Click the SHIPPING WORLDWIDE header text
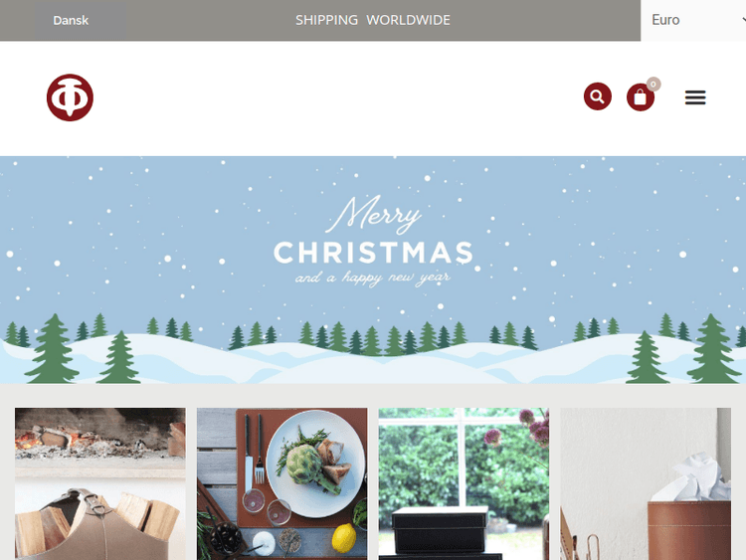The image size is (746, 560). [373, 20]
